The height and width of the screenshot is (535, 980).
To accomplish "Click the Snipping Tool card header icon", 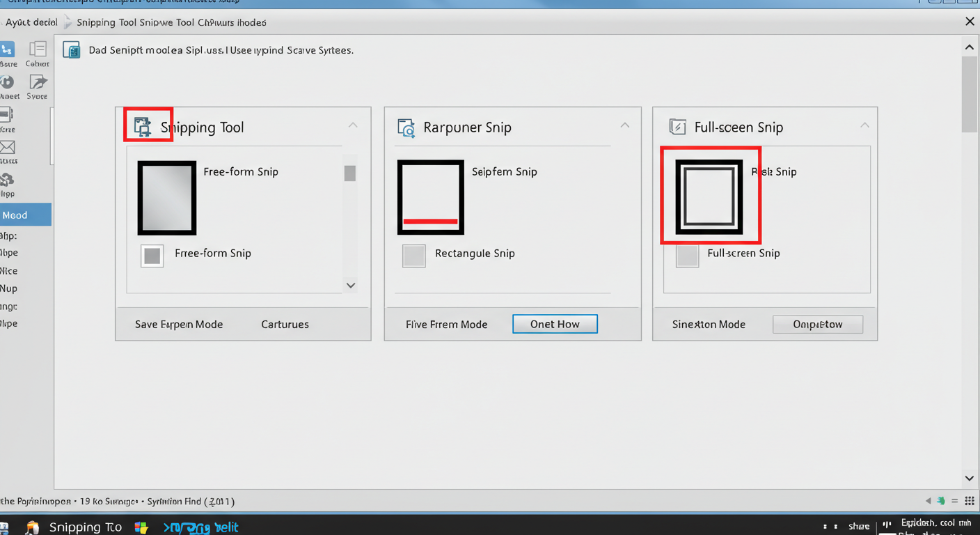I will pos(143,127).
